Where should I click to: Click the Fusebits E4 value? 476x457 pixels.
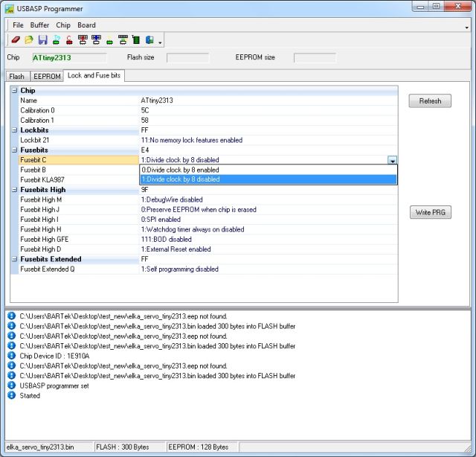pos(145,150)
